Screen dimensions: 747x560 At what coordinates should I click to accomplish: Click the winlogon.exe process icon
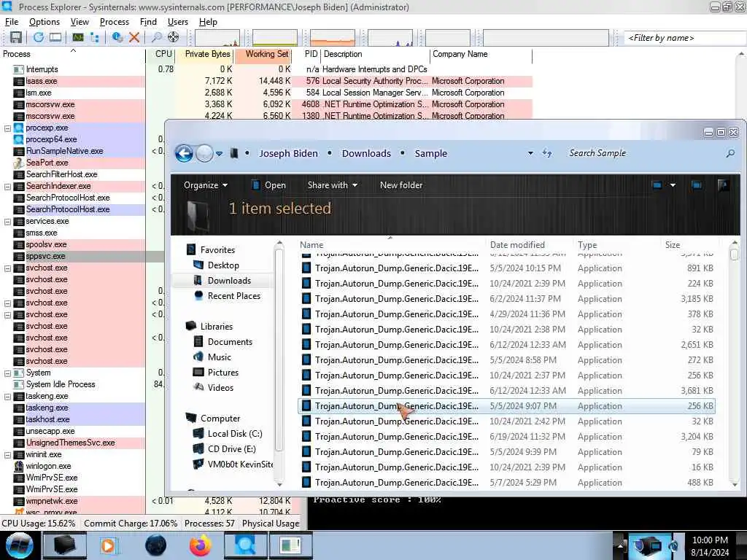(19, 466)
